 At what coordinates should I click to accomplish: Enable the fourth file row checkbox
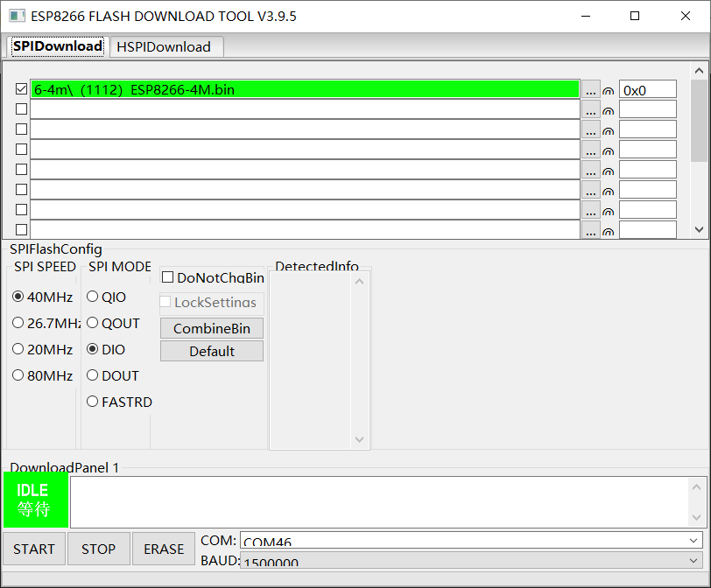tap(21, 149)
